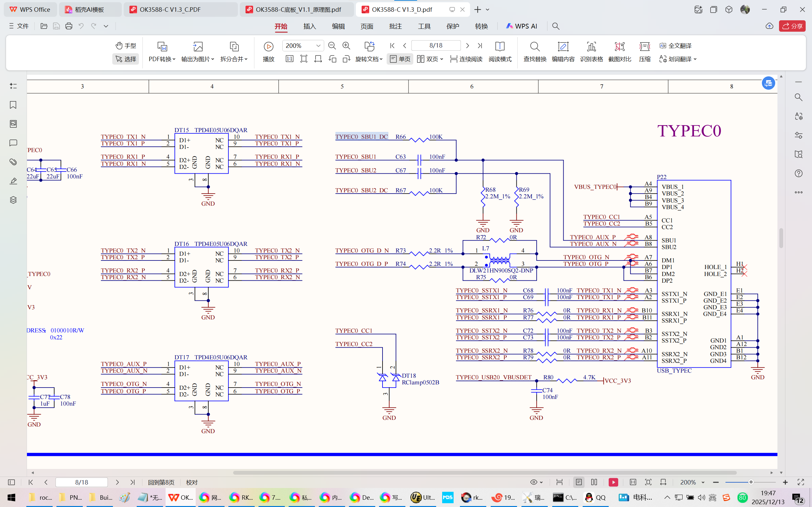Open the bookmark panel in left sidebar

tap(13, 105)
